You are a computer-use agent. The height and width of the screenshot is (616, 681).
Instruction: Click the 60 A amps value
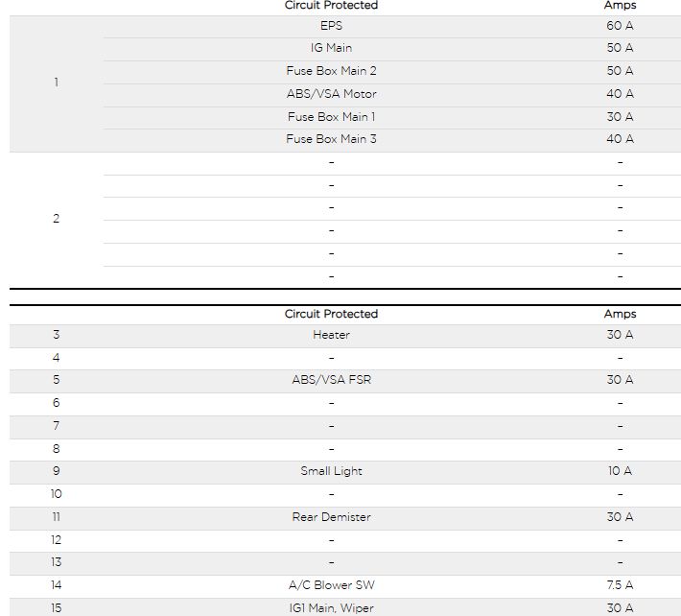[620, 26]
